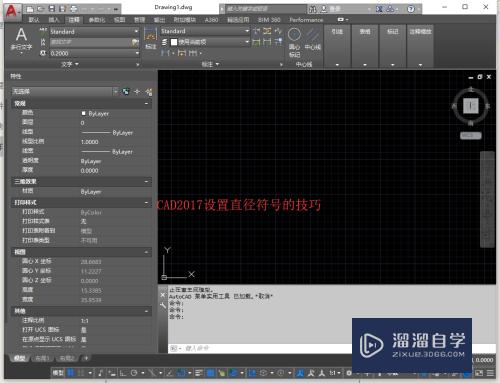Click the white swatch in dimension layer box
The height and width of the screenshot is (383, 500).
(x=174, y=42)
